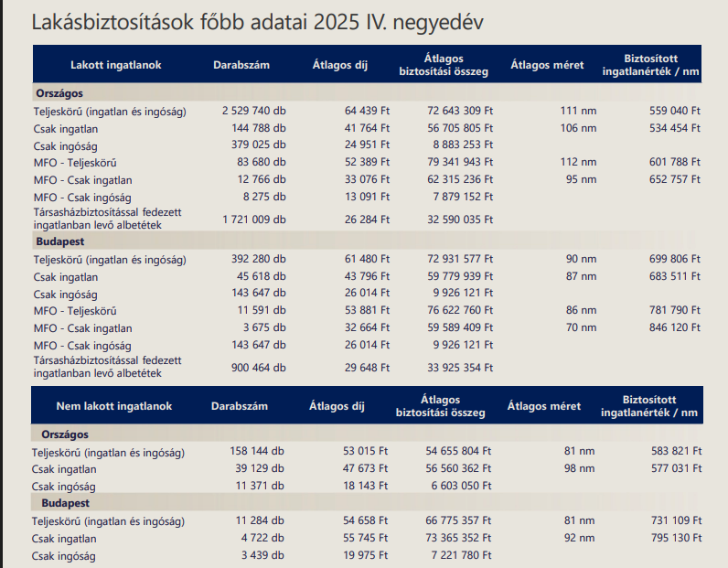
Task: Click the count '11 284 db'
Action: [x=260, y=520]
